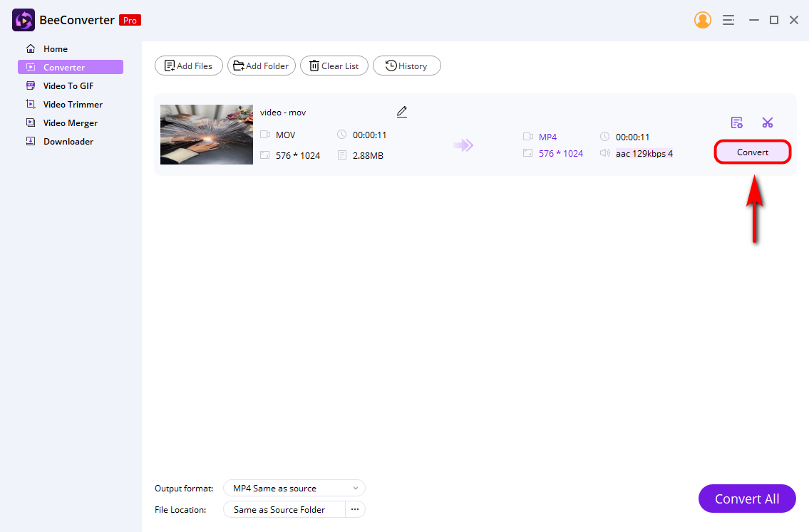Screen dimensions: 809x532
Task: Click Add Files button
Action: (x=188, y=66)
